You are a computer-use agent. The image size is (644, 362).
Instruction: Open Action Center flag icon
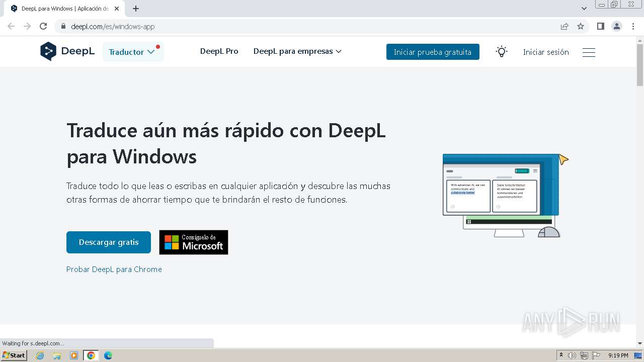[x=596, y=355]
